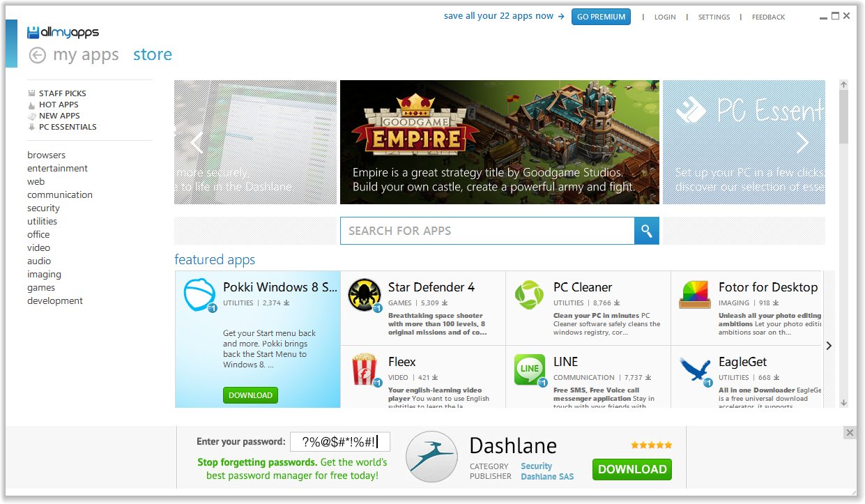
Task: Open HOT APPS list
Action: (x=59, y=105)
